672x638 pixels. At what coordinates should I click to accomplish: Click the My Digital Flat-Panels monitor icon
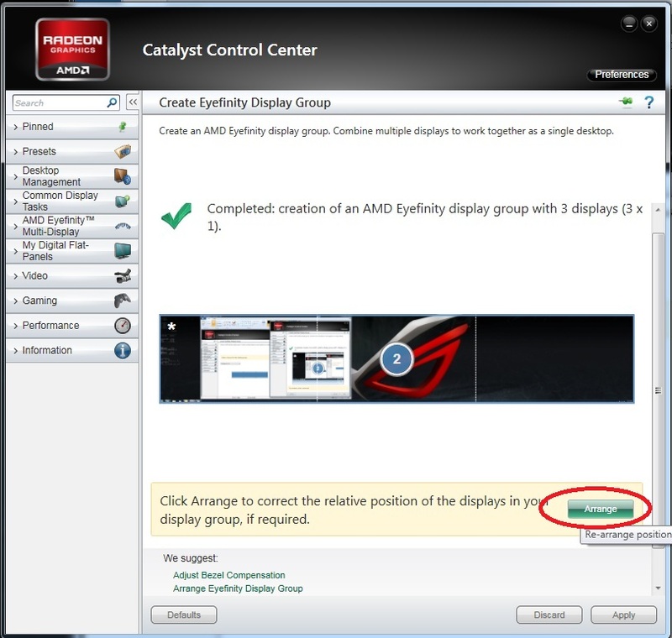coord(123,251)
